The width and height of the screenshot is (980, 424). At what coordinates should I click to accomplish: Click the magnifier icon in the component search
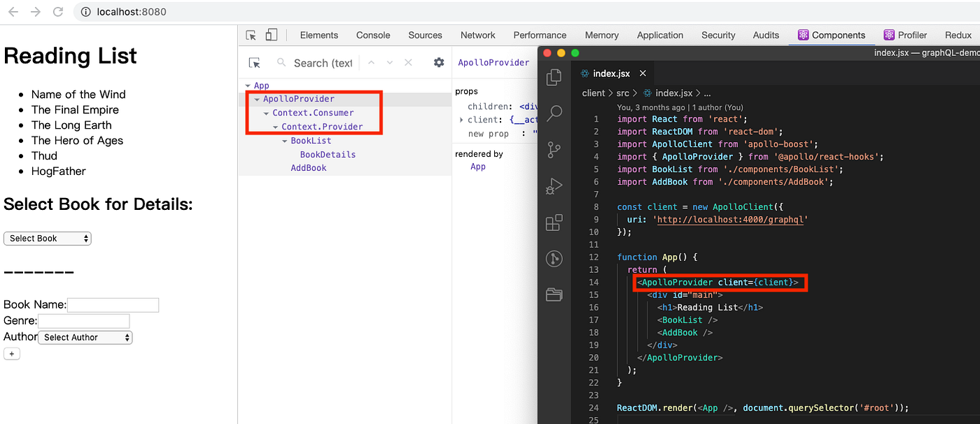281,63
